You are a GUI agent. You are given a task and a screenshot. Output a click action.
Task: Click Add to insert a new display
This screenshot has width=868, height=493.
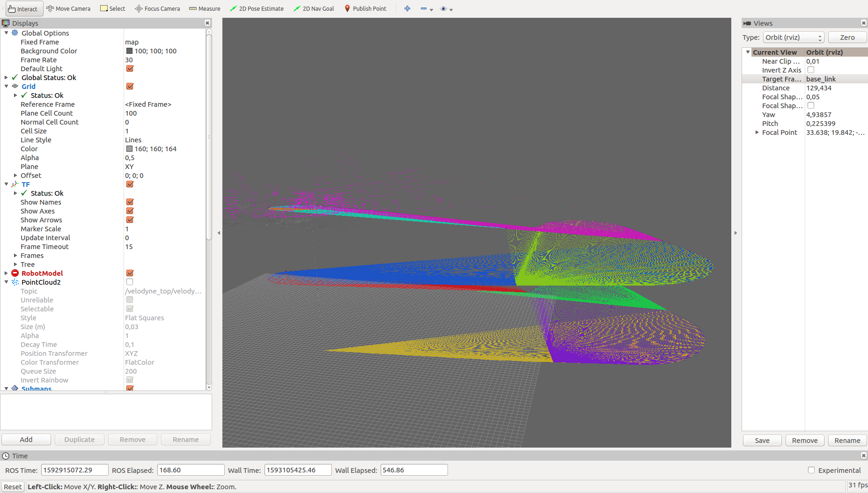[x=26, y=439]
